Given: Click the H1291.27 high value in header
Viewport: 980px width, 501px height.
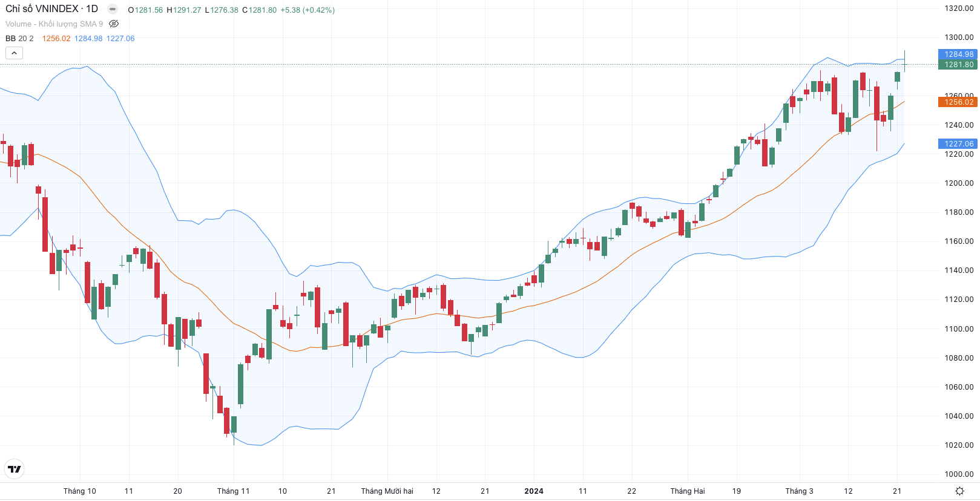Looking at the screenshot, I should 184,10.
